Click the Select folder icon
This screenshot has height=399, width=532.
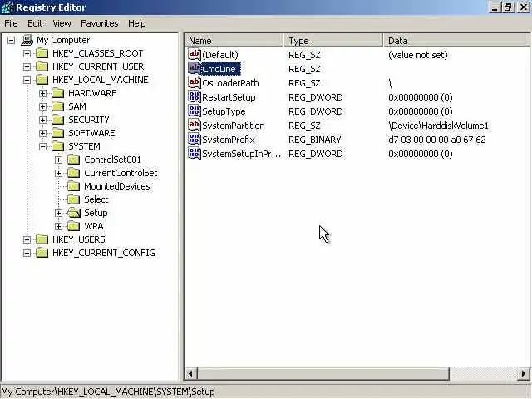[x=74, y=199]
